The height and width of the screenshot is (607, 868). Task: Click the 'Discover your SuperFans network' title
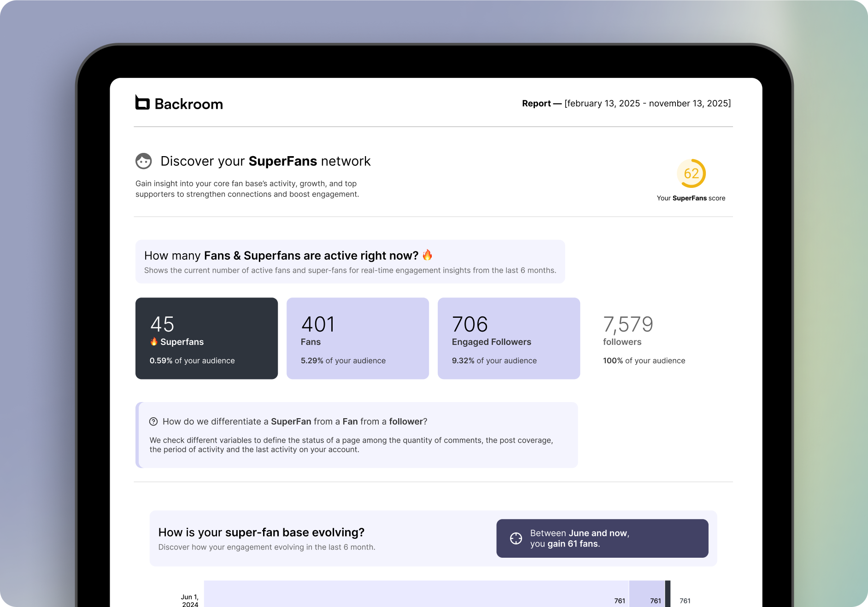pyautogui.click(x=265, y=161)
